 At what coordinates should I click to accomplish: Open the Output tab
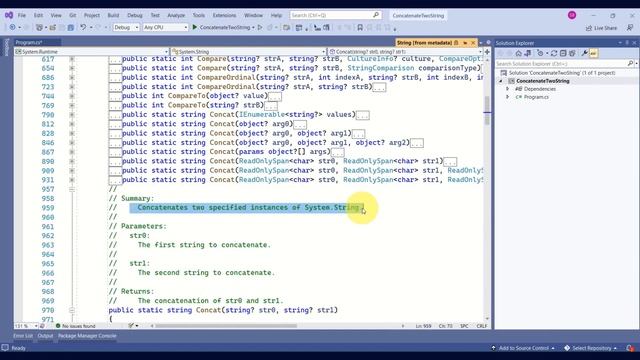(x=45, y=336)
